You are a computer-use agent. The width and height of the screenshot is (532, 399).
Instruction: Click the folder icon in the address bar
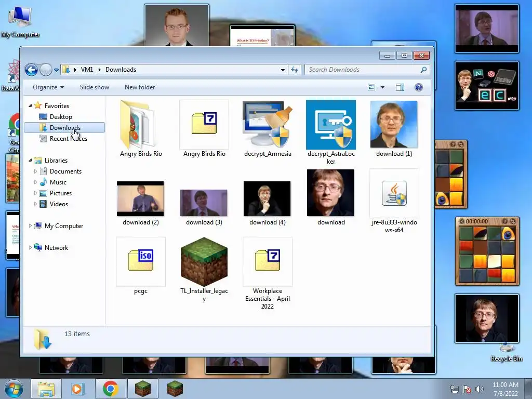(x=66, y=70)
